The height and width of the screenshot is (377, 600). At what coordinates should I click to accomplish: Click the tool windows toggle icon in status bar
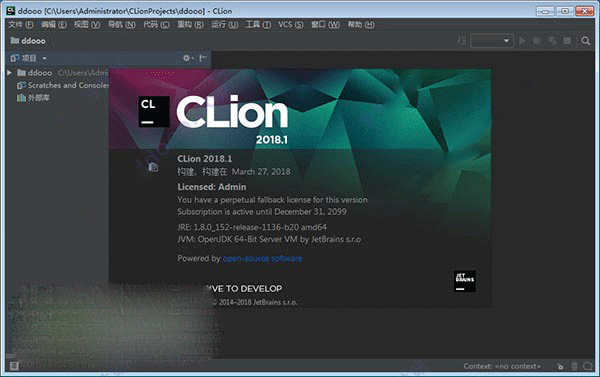(14, 366)
